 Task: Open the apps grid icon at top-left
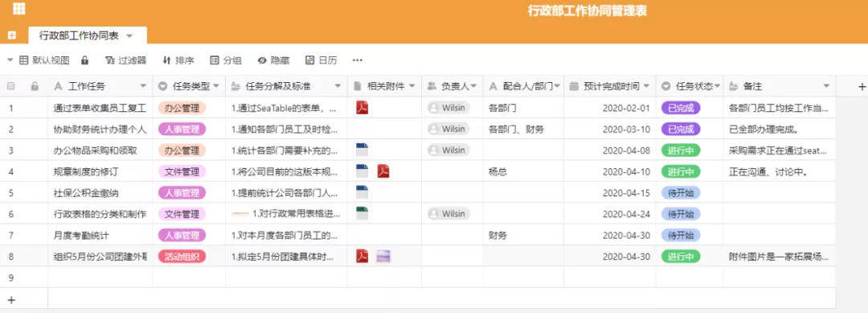(18, 8)
